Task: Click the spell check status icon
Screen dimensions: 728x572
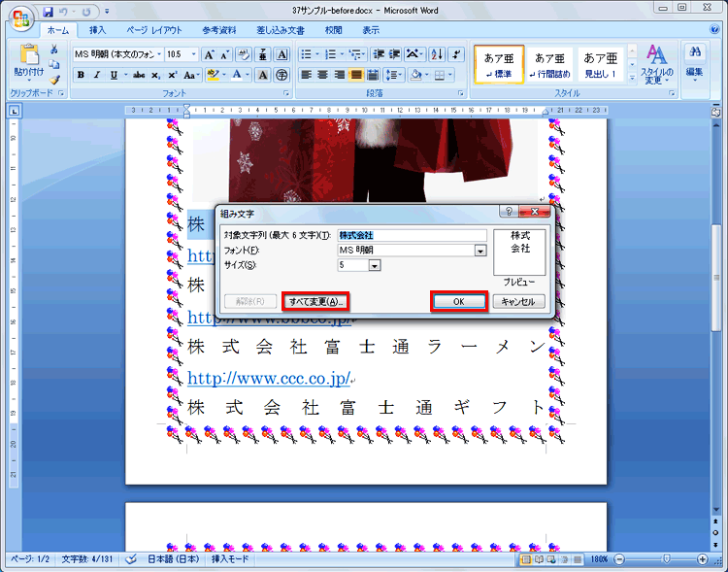Action: [x=131, y=559]
